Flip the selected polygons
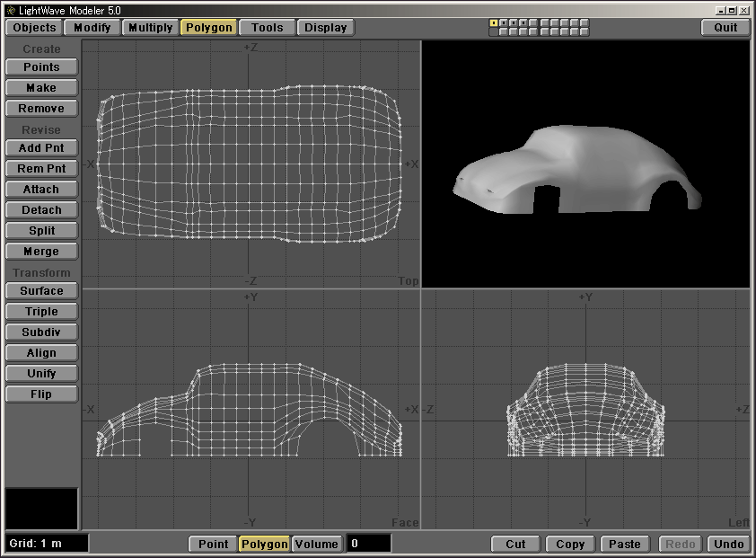This screenshot has height=558, width=756. (x=41, y=394)
